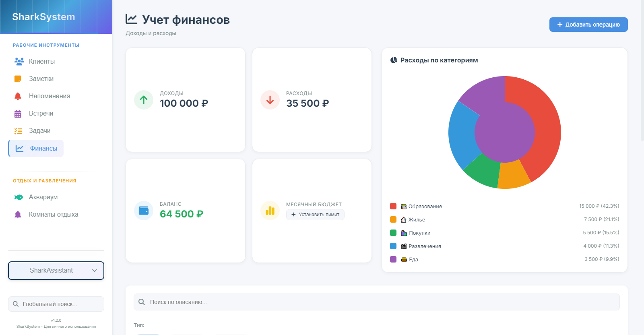Focus the Поиск по описанию search field
This screenshot has height=335, width=644.
(x=377, y=302)
